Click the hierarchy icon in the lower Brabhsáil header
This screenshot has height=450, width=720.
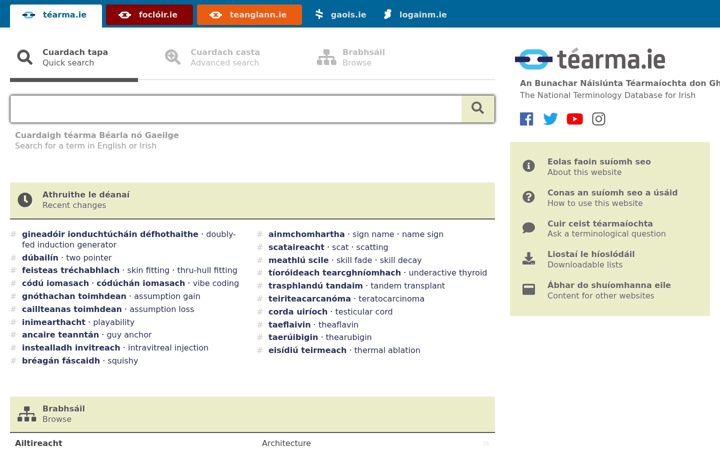[x=27, y=414]
